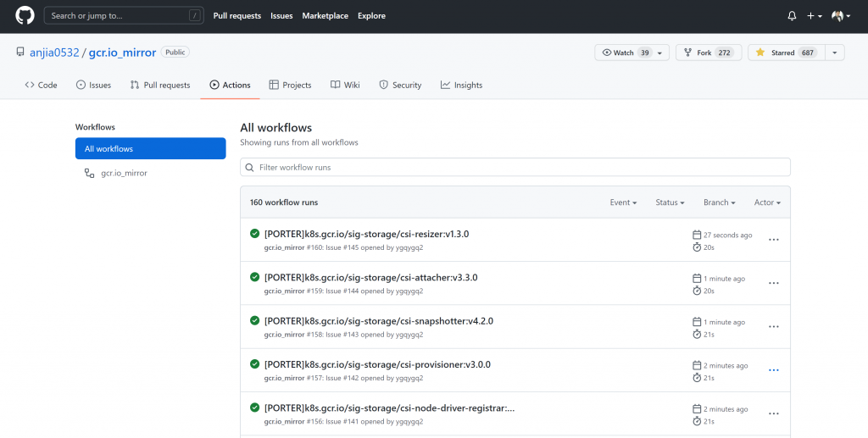This screenshot has height=438, width=868.
Task: Click the Fork button
Action: coord(709,53)
